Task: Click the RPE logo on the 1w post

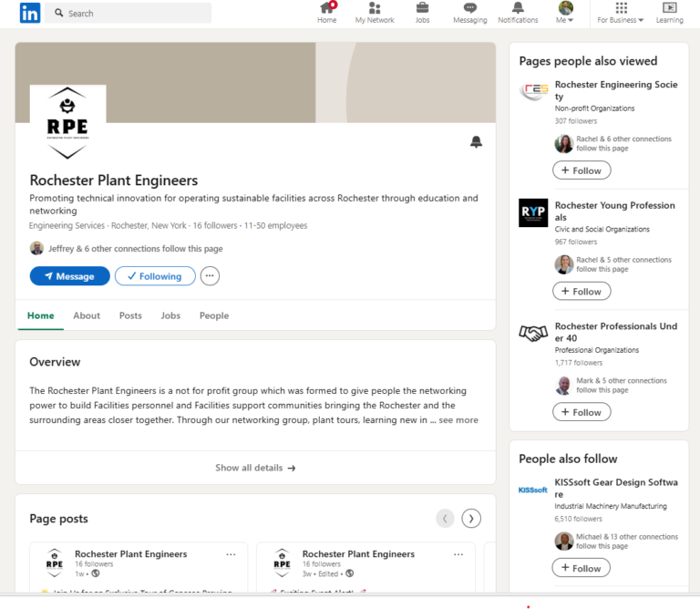Action: pos(55,563)
